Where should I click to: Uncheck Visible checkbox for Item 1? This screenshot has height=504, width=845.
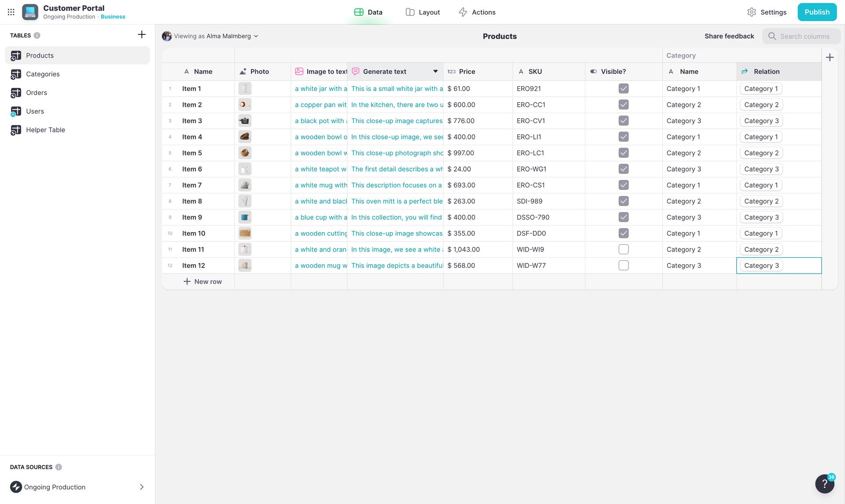(x=623, y=89)
